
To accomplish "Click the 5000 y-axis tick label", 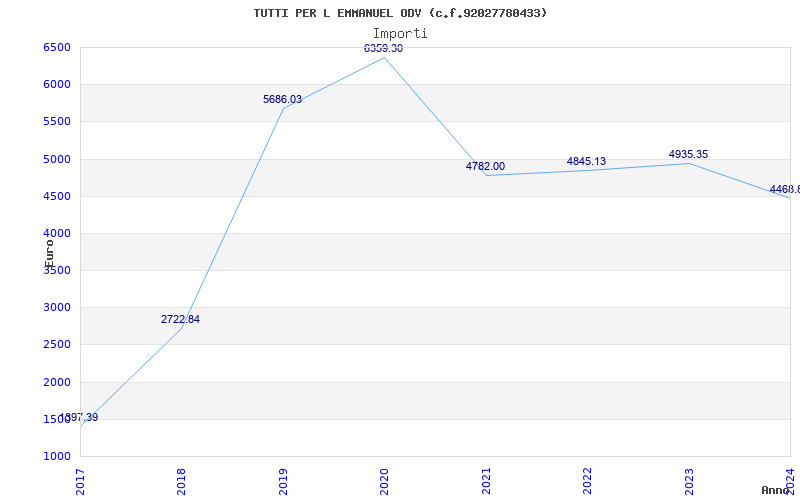I will [57, 159].
